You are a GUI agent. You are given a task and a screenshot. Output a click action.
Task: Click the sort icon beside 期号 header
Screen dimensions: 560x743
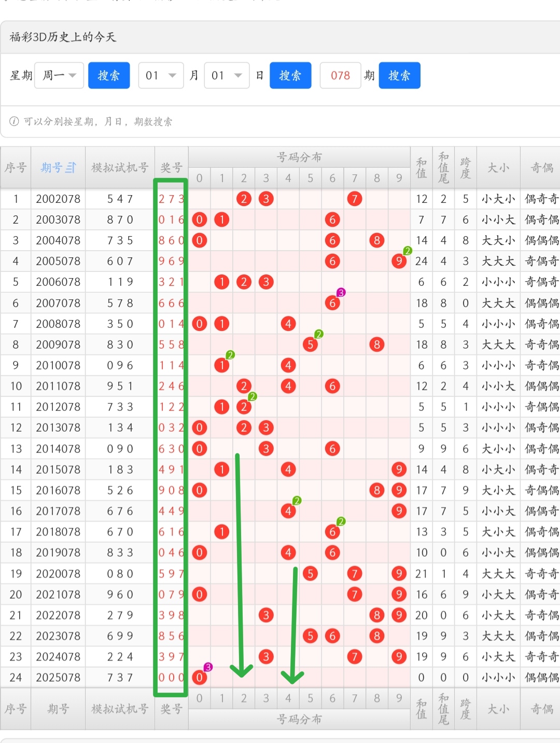tap(71, 168)
